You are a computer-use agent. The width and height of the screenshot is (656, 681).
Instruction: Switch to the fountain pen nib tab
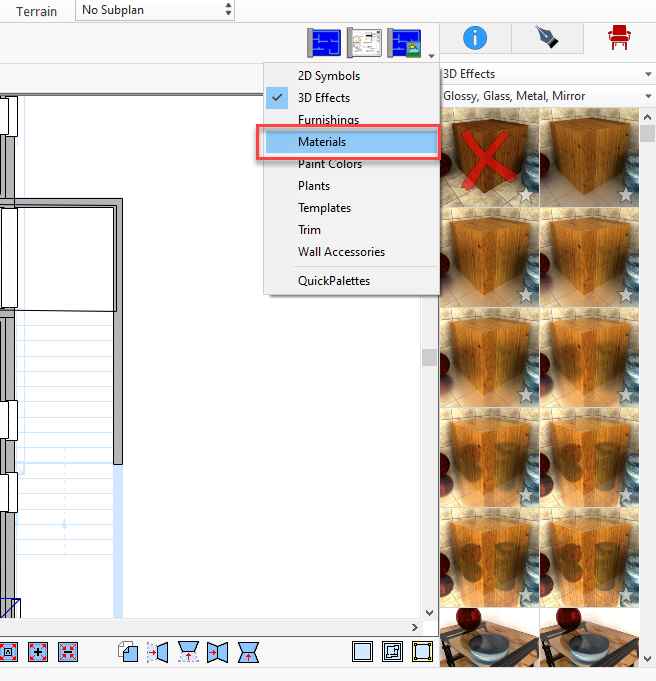547,38
